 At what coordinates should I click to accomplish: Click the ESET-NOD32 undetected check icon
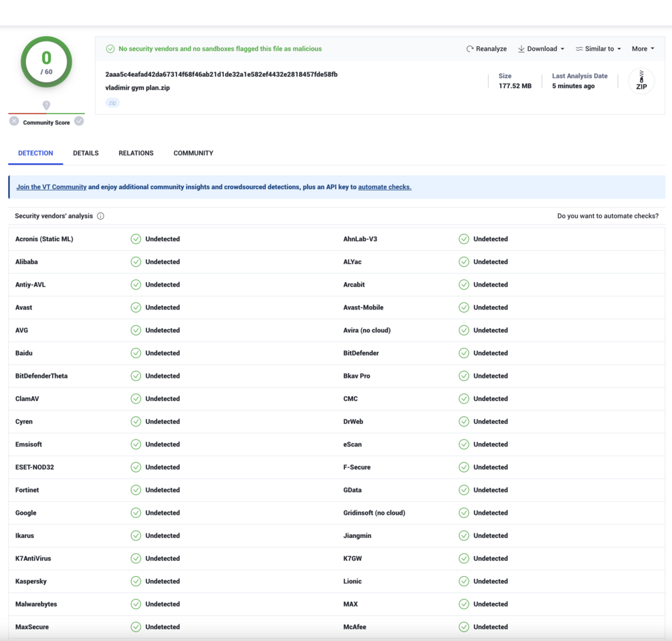pyautogui.click(x=136, y=467)
